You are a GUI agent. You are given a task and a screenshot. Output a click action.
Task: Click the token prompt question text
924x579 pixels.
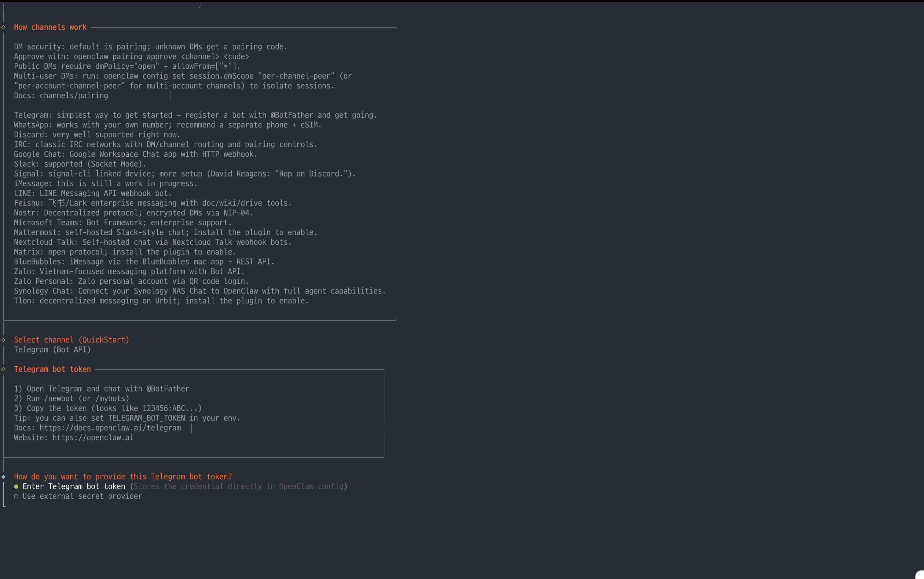pyautogui.click(x=123, y=477)
